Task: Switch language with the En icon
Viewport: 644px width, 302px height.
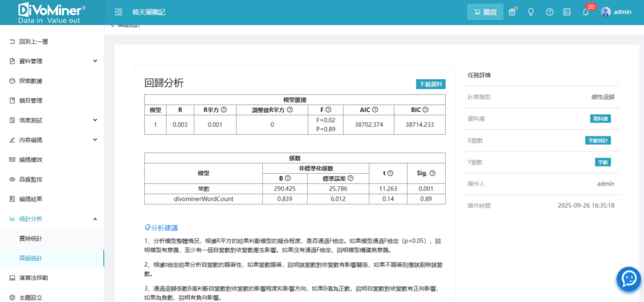Action: (567, 12)
